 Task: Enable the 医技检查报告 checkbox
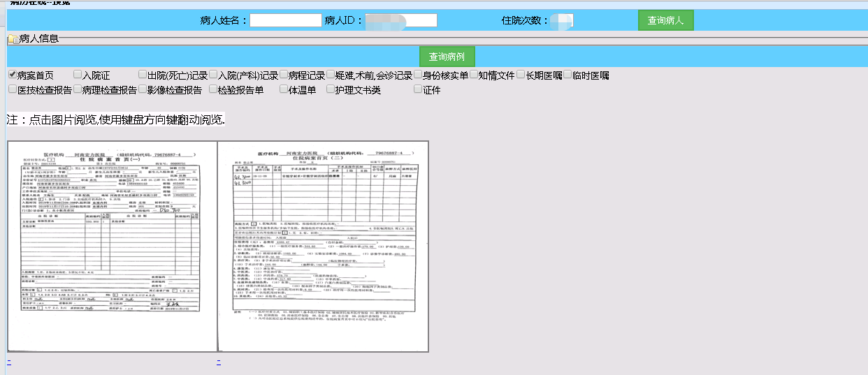pyautogui.click(x=12, y=89)
